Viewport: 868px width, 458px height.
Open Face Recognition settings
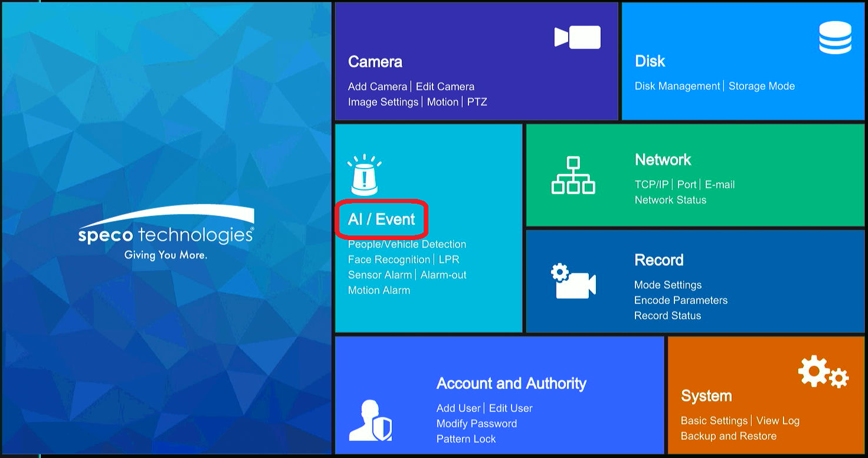coord(388,259)
